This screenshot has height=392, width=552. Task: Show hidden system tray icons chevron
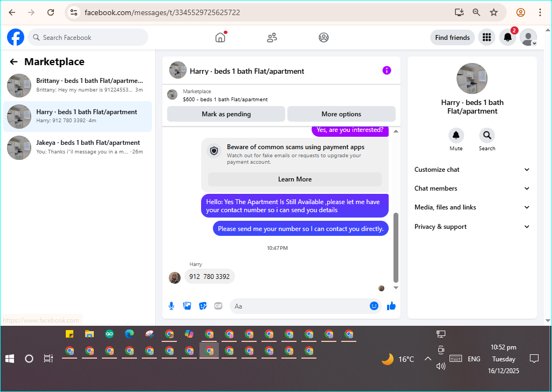point(427,359)
